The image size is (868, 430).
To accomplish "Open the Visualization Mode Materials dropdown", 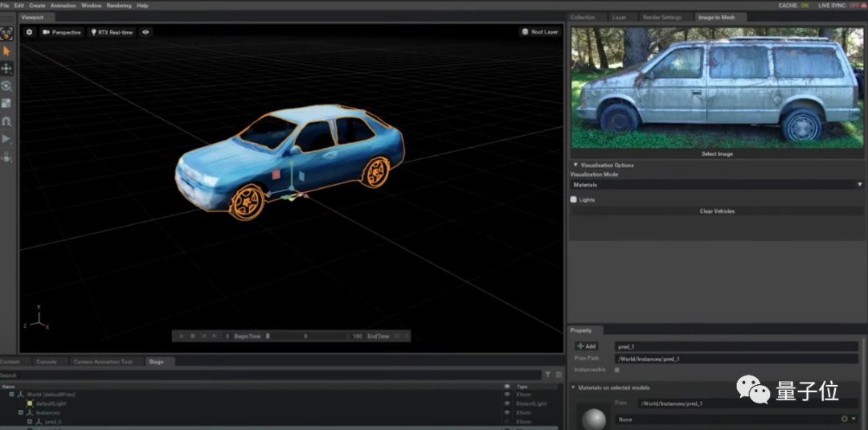I will pyautogui.click(x=717, y=184).
